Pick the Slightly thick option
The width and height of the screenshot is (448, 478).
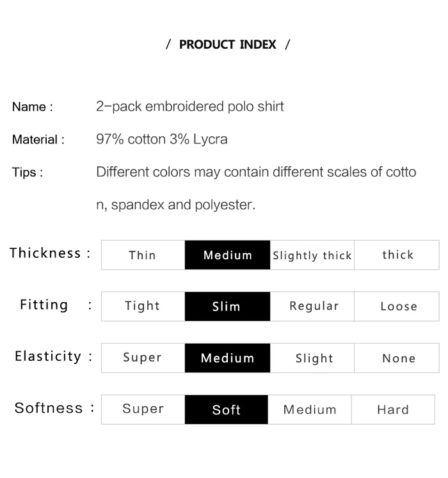point(312,255)
